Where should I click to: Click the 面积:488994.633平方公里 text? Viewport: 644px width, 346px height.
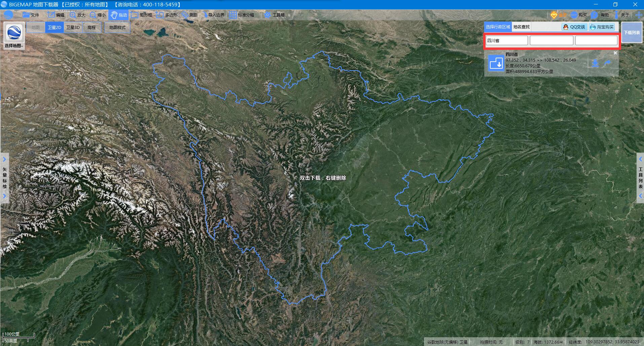pyautogui.click(x=529, y=71)
